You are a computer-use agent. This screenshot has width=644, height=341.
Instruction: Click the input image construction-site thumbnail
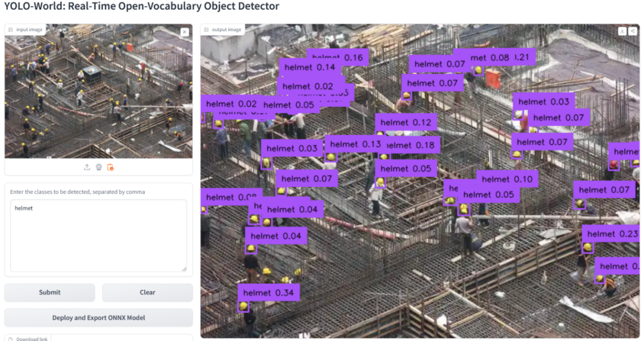tap(98, 91)
